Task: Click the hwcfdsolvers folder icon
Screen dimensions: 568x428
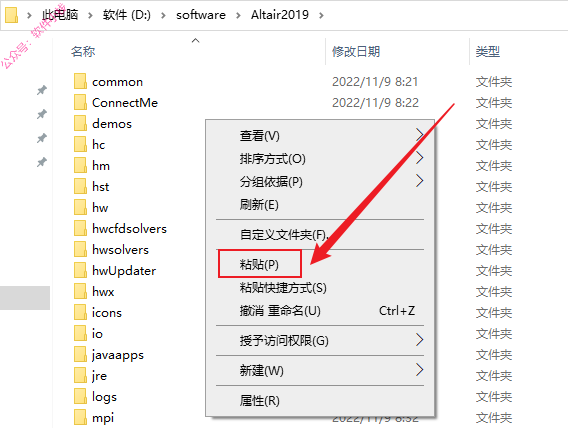Action: [x=80, y=228]
